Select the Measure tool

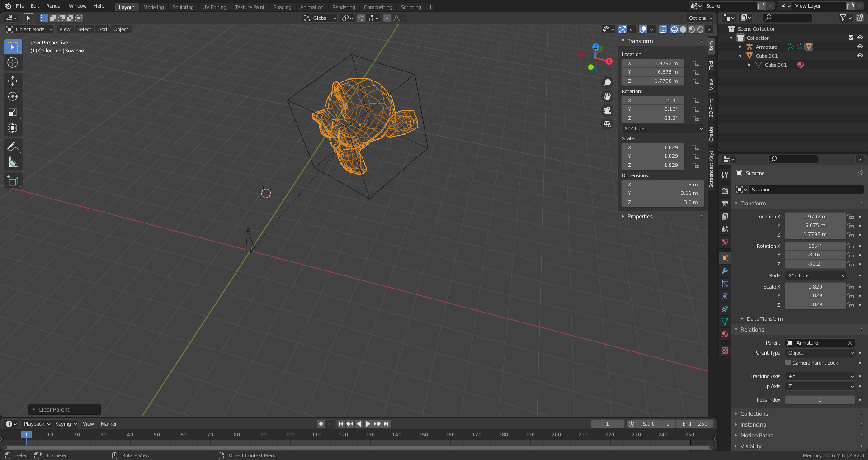pyautogui.click(x=13, y=162)
